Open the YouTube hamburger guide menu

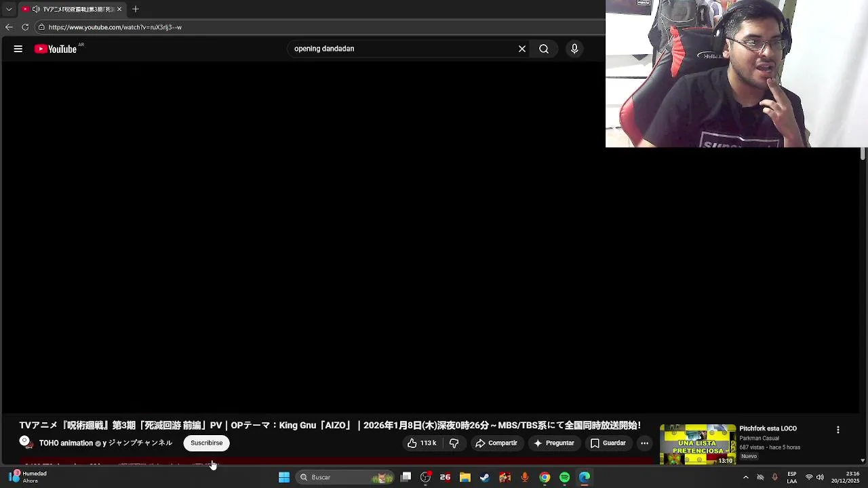[18, 49]
